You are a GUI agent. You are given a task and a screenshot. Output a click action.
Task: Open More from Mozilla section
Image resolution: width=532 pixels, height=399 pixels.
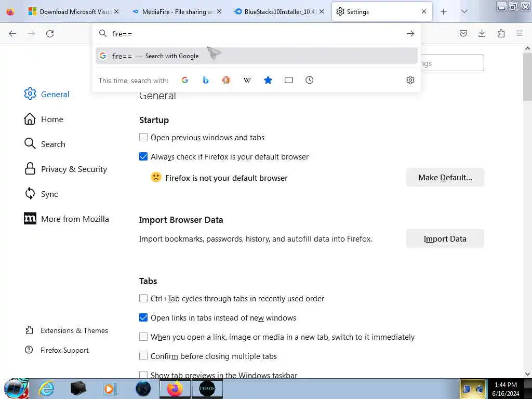tap(66, 219)
